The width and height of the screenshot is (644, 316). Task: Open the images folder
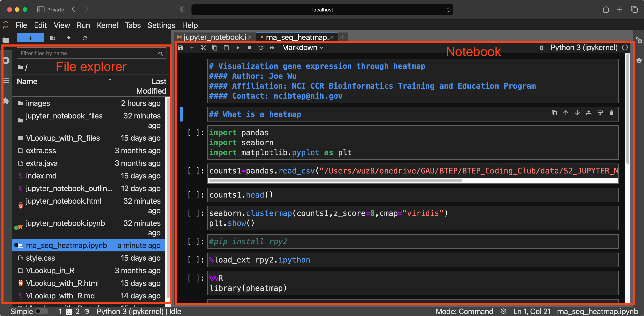coord(38,103)
